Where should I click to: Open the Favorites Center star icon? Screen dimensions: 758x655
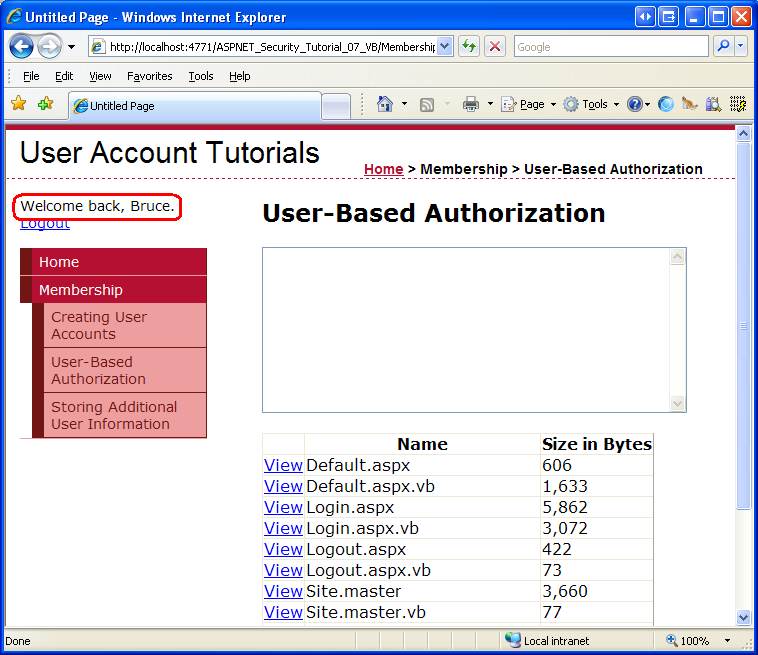click(x=18, y=104)
